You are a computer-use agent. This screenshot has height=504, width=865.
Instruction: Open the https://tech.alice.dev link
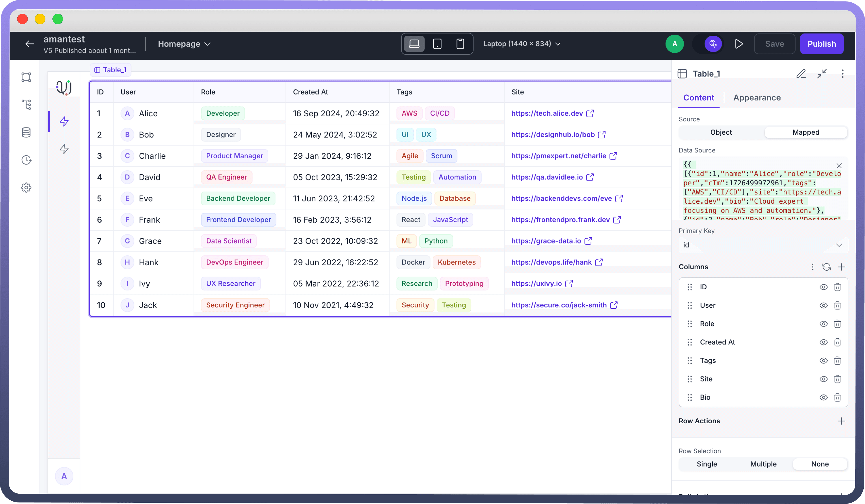(x=547, y=113)
